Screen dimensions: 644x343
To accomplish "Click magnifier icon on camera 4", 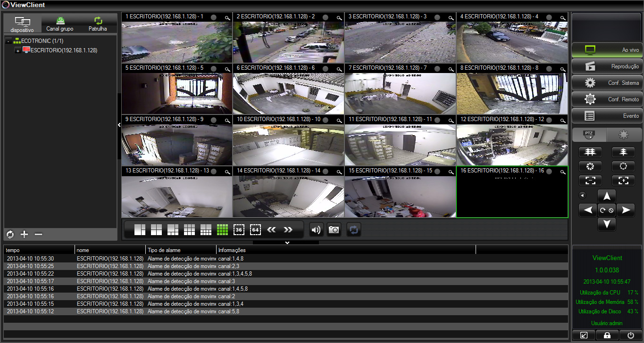I will pyautogui.click(x=562, y=17).
